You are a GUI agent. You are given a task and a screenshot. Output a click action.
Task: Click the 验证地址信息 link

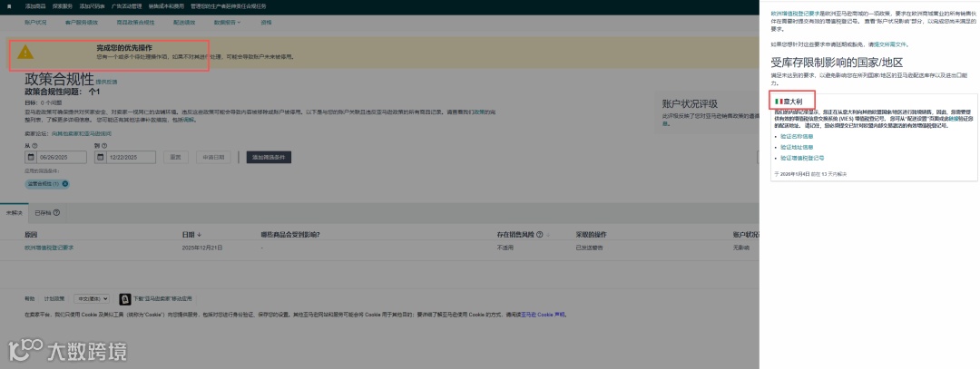click(x=797, y=148)
